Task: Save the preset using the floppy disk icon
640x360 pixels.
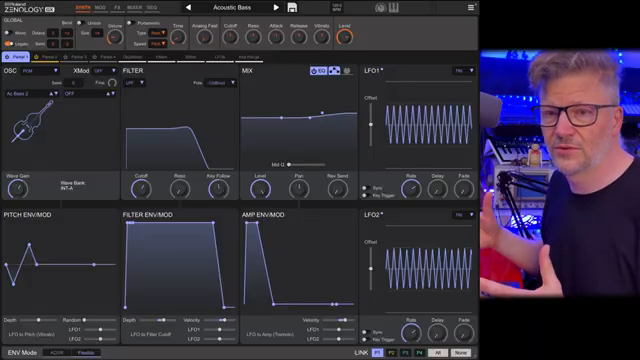Action: (x=292, y=7)
